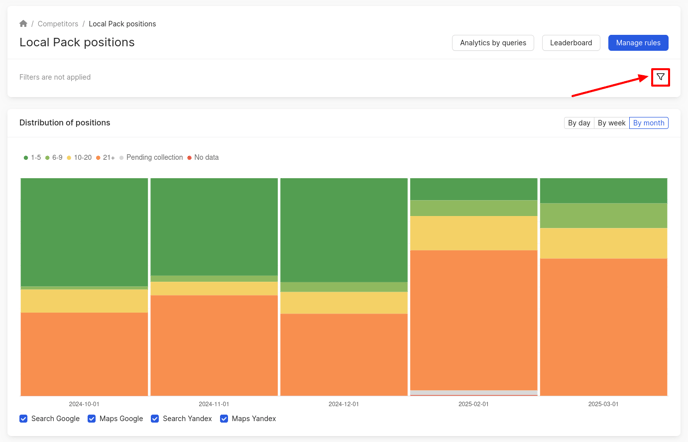Image resolution: width=688 pixels, height=442 pixels.
Task: Select the By month grouping
Action: click(648, 123)
